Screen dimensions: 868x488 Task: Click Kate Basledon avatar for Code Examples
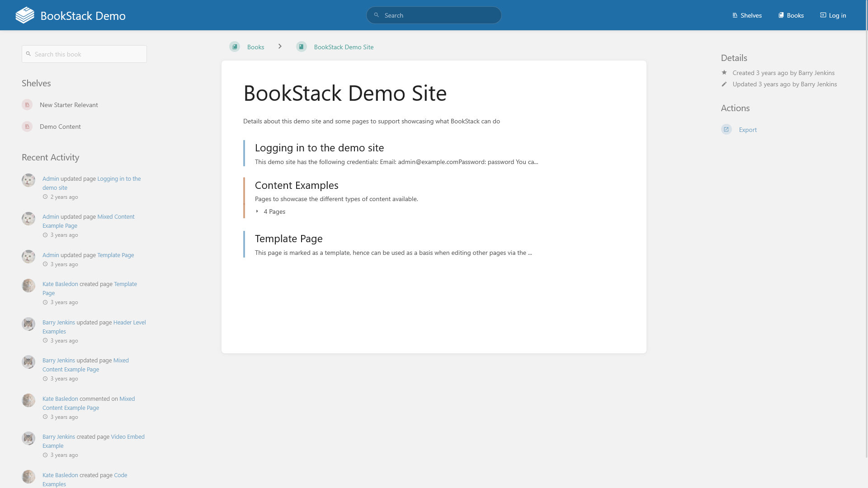(x=28, y=477)
